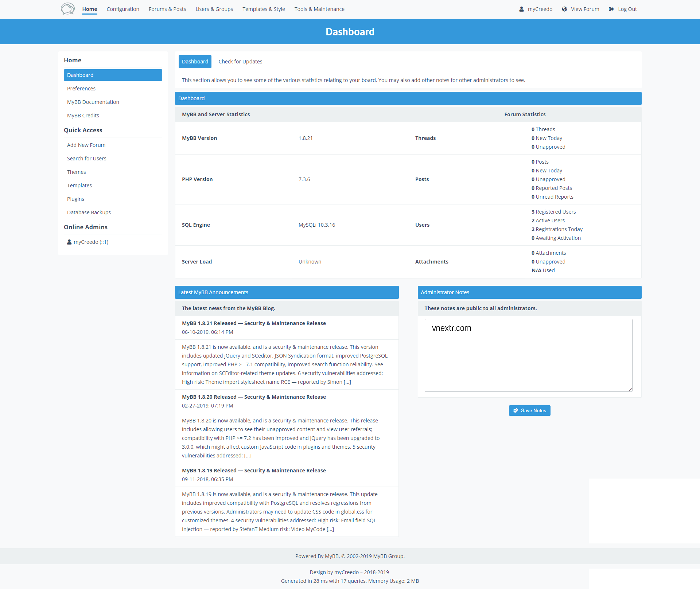The width and height of the screenshot is (700, 589).
Task: Click 2 Active Users statistic
Action: click(x=548, y=221)
